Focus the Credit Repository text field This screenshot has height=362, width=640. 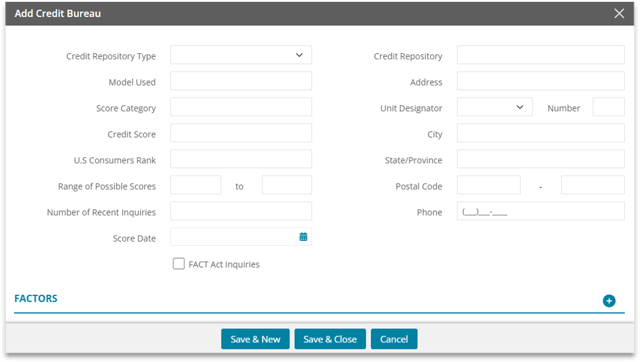(541, 55)
